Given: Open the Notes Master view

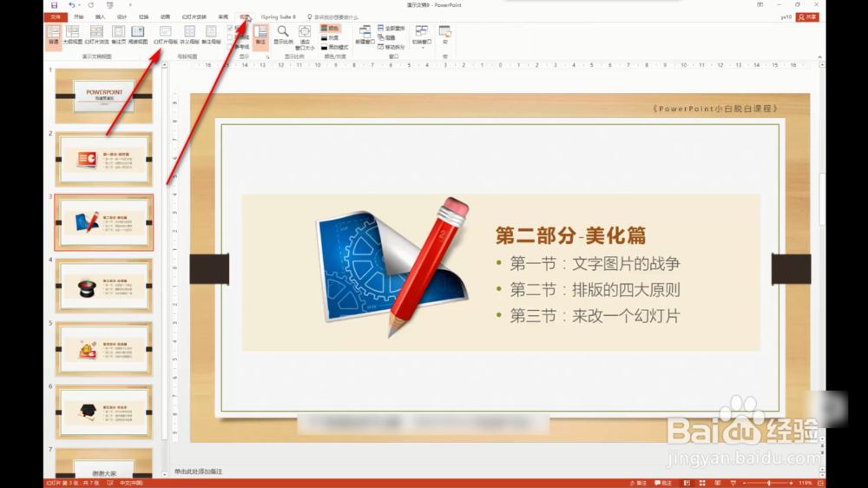Looking at the screenshot, I should (x=211, y=35).
